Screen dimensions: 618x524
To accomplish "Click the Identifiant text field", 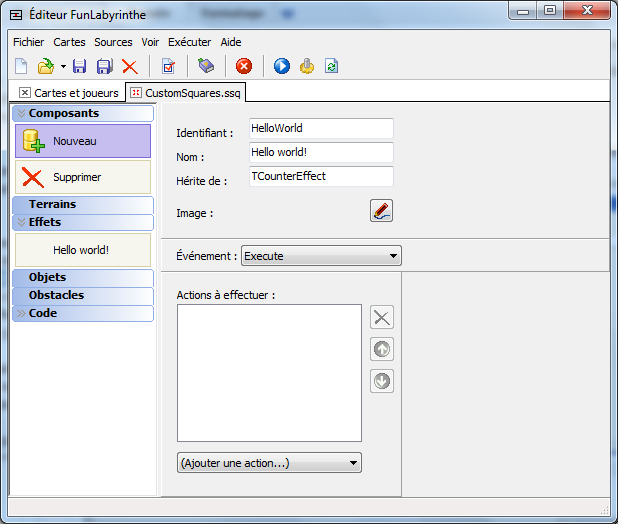I will click(x=320, y=129).
